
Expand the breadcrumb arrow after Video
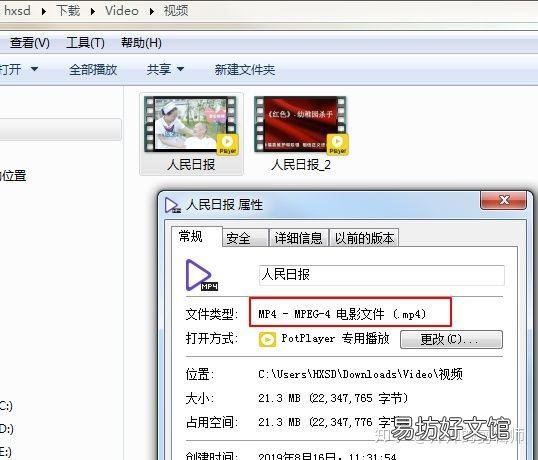[151, 11]
